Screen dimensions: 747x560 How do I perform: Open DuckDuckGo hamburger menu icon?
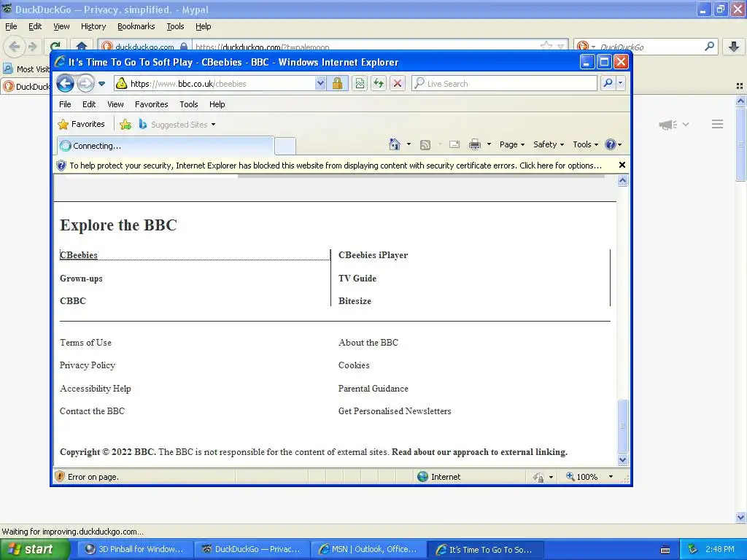[718, 124]
